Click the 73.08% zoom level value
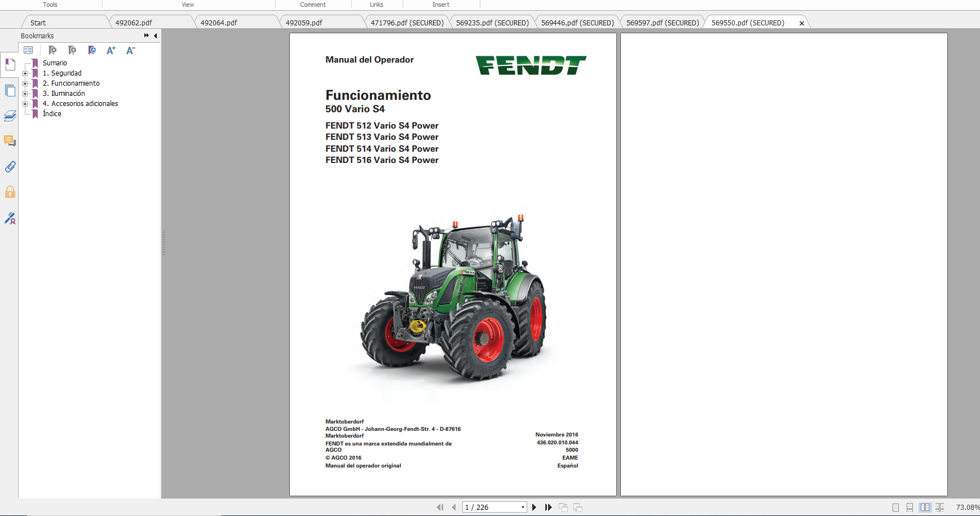 pos(968,508)
